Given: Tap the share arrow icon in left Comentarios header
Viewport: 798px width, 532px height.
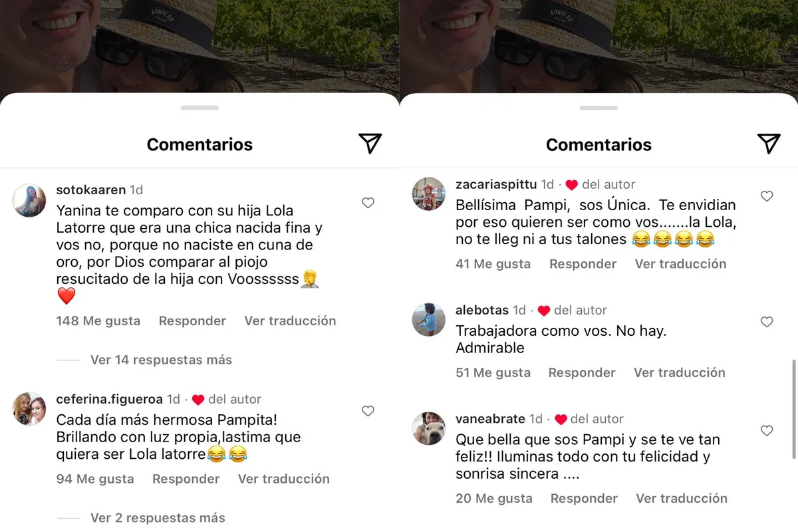Looking at the screenshot, I should pyautogui.click(x=370, y=143).
